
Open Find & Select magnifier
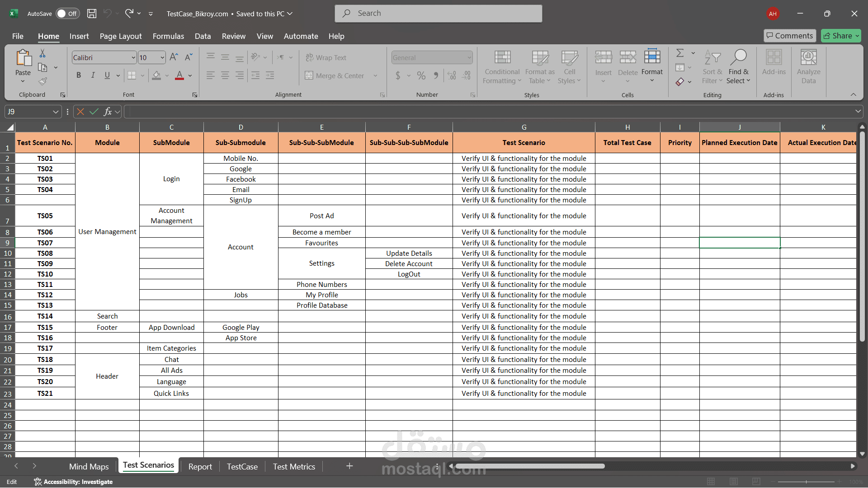[x=738, y=66]
